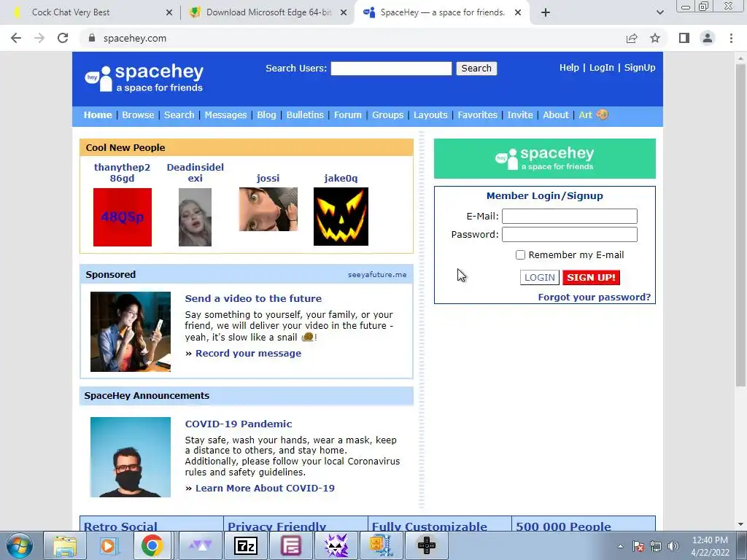Open the Chrome profile avatar icon
This screenshot has width=747, height=560.
pyautogui.click(x=708, y=38)
